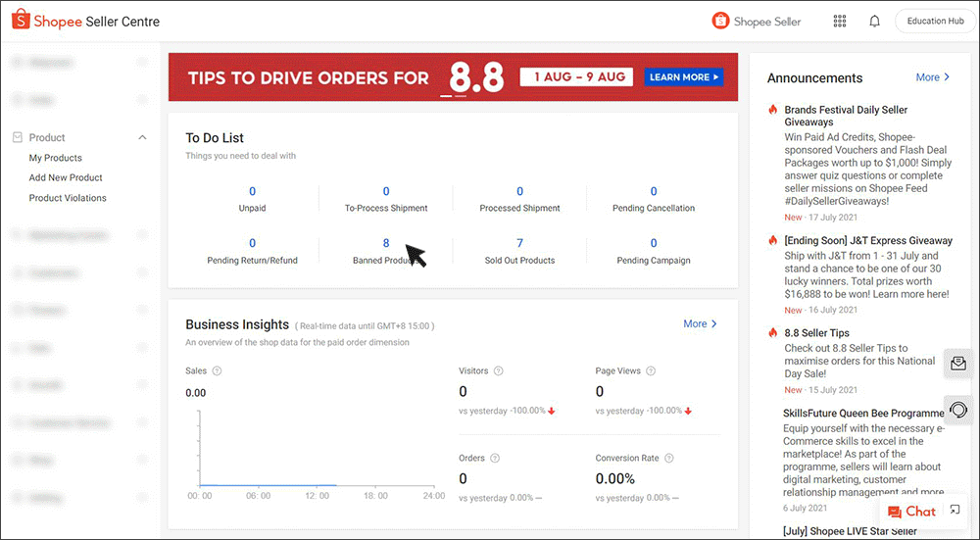The width and height of the screenshot is (980, 540).
Task: Open the inbox mail icon on right edge
Action: tap(958, 363)
